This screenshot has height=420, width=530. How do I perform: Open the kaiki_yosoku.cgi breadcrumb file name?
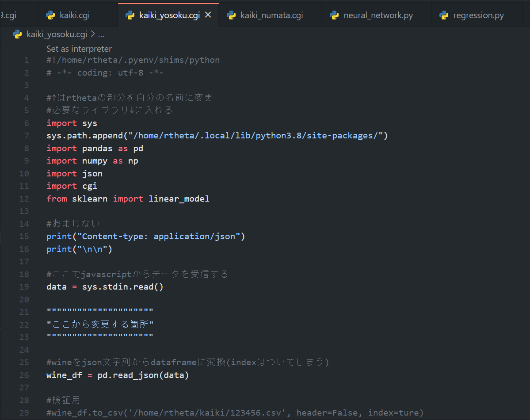click(57, 34)
